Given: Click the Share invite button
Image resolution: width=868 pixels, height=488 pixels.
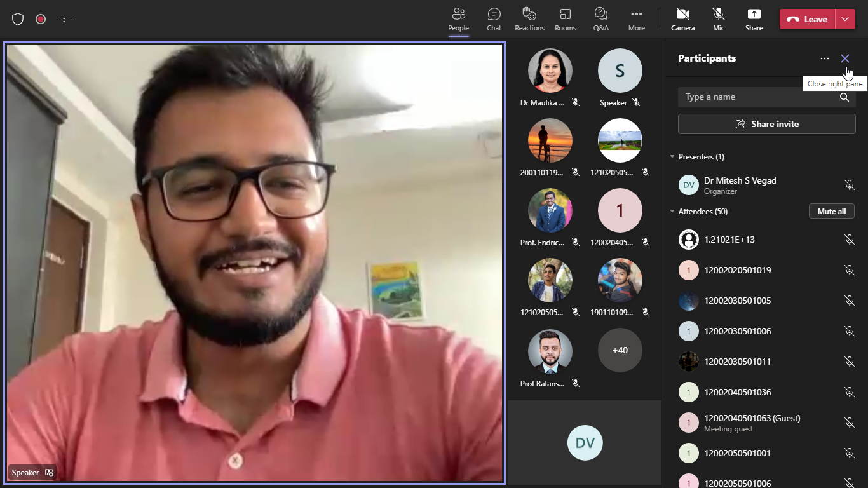Looking at the screenshot, I should tap(766, 124).
